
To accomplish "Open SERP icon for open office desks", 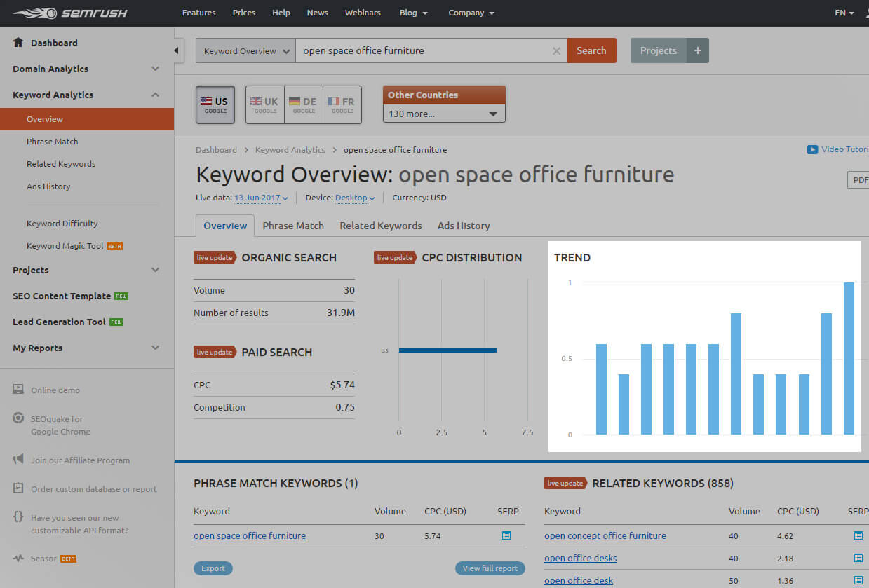I will tap(858, 558).
